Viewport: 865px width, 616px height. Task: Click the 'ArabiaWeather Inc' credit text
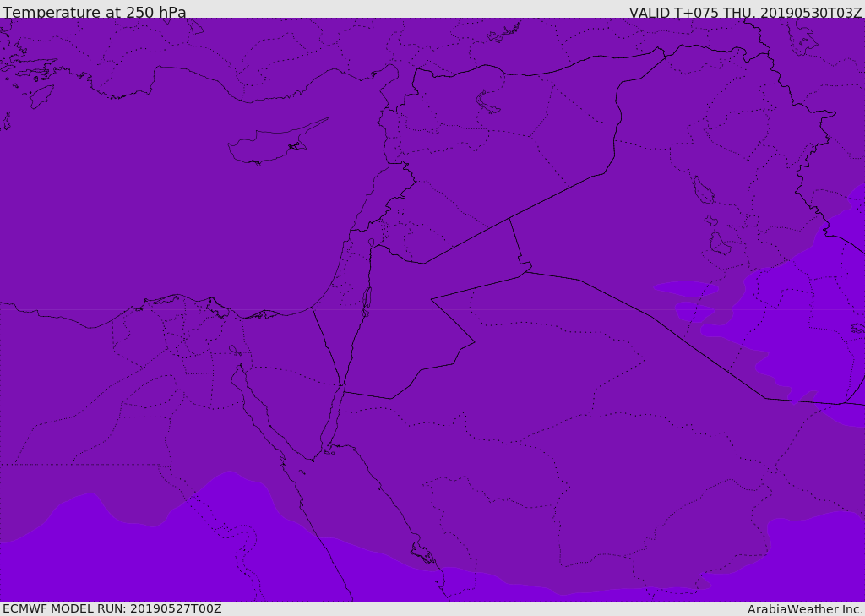[805, 609]
